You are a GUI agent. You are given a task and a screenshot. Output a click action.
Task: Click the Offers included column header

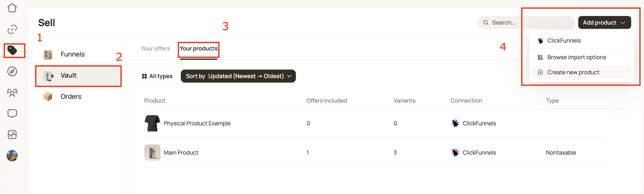click(327, 101)
